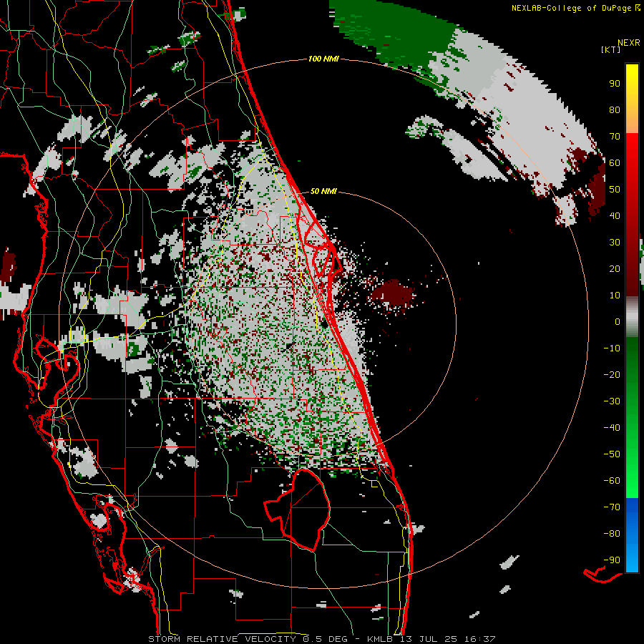Click the 60 value on velocity scale
Screen dimensions: 644x644
[x=615, y=162]
